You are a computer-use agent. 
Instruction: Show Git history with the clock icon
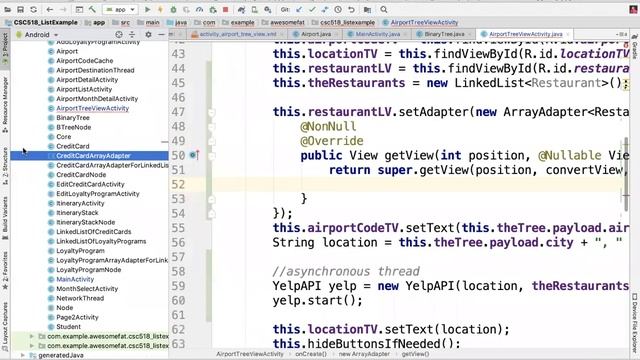pyautogui.click(x=338, y=9)
